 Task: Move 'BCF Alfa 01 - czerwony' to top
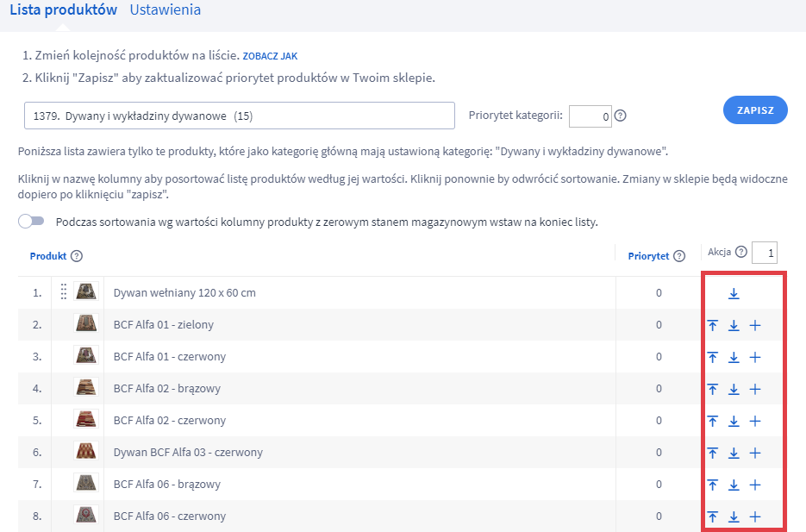click(712, 357)
